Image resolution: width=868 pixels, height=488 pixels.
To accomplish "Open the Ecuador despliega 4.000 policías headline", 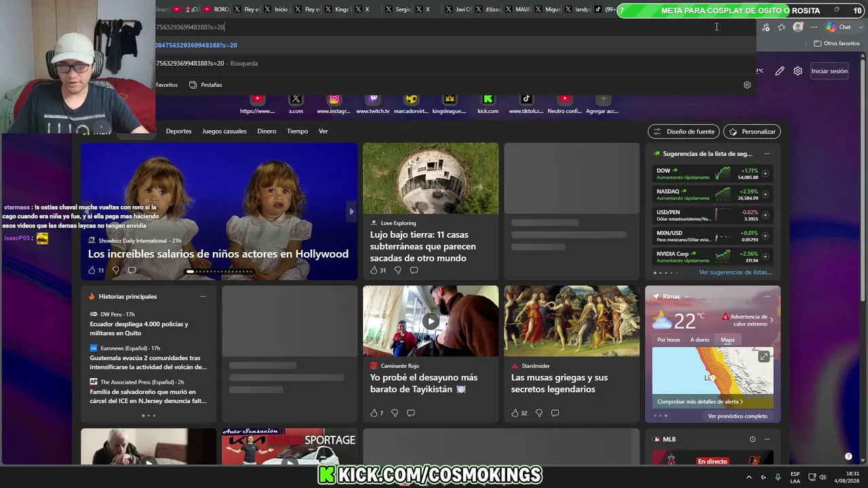I will [139, 329].
